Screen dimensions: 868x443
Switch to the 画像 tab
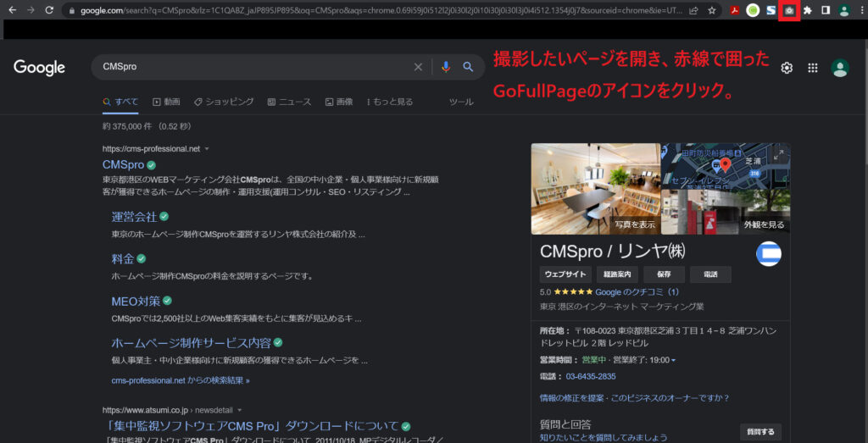point(339,102)
